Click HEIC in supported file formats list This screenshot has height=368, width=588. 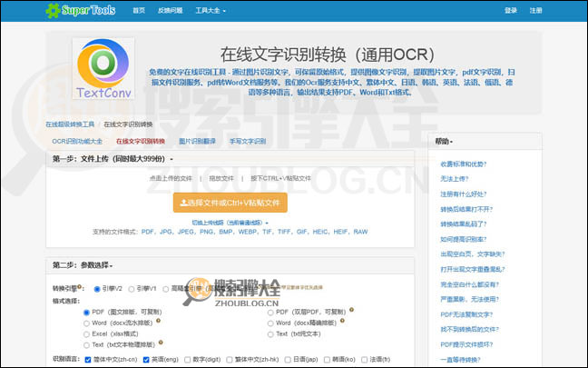[320, 232]
